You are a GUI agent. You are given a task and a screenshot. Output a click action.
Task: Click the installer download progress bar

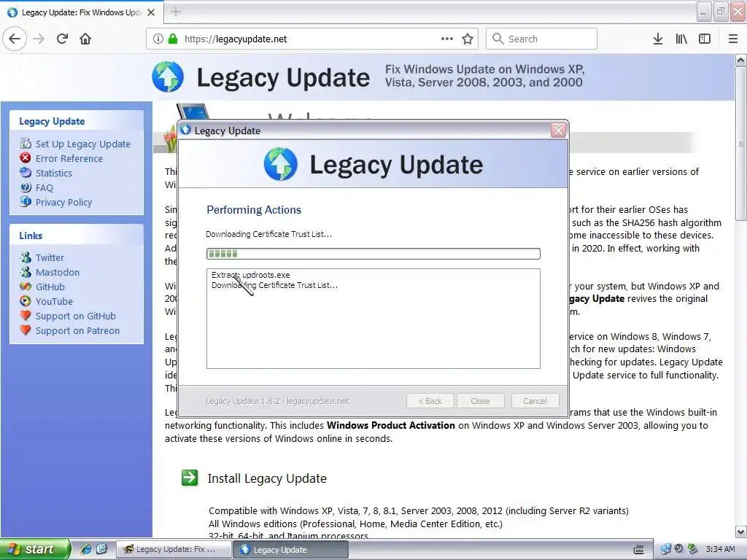[373, 253]
